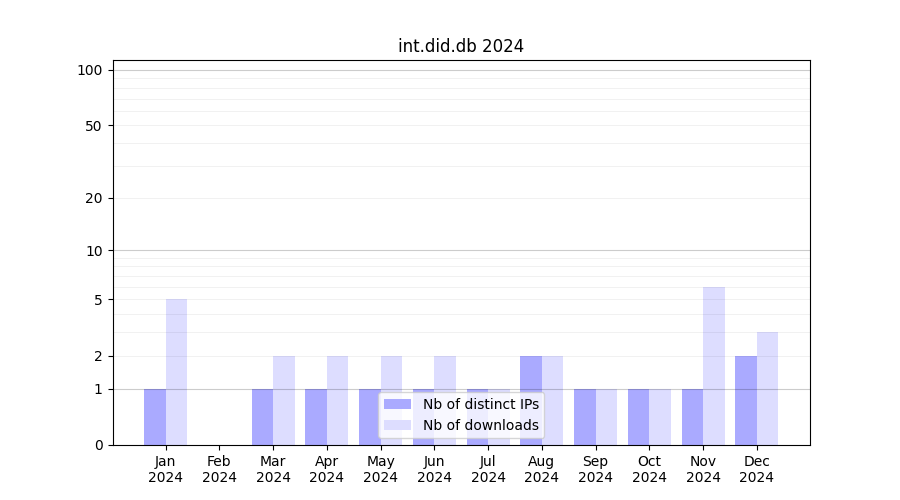This screenshot has width=900, height=500.
Task: Click the October distinct IPs bar
Action: coord(638,417)
